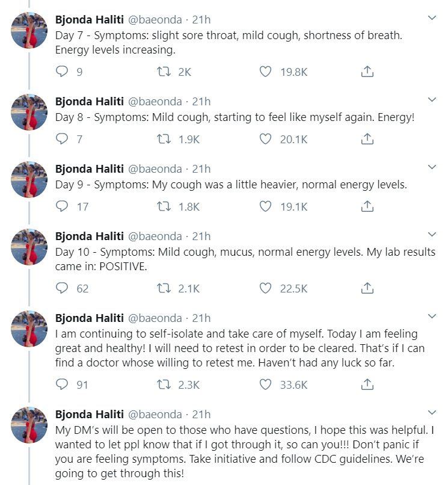
Task: Reply to the Day 7 symptoms tweet
Action: (x=61, y=72)
